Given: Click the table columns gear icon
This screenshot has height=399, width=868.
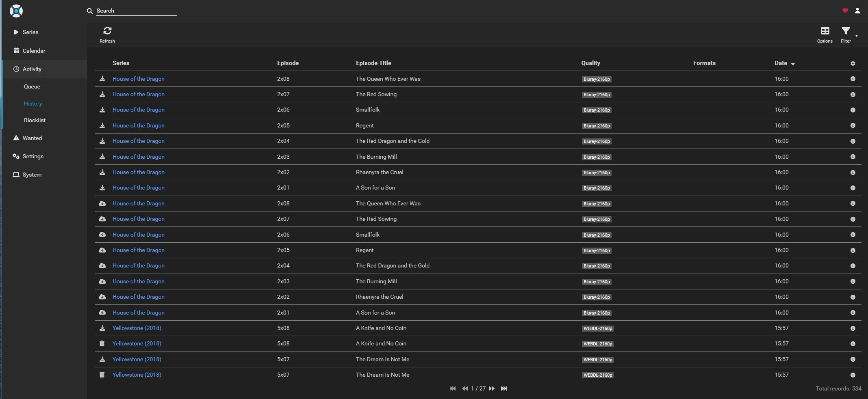Looking at the screenshot, I should [x=853, y=63].
